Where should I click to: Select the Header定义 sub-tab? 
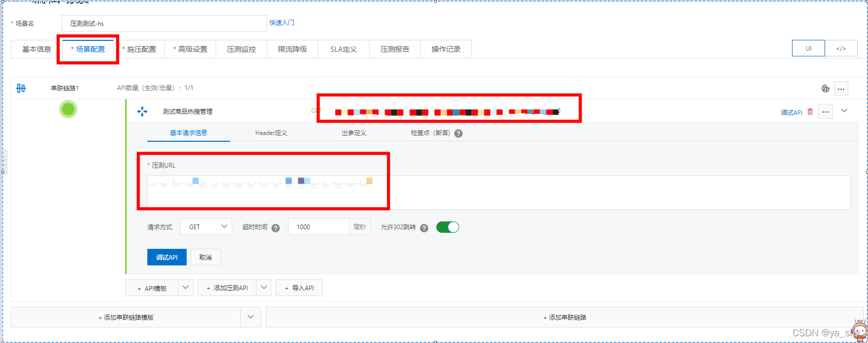coord(271,133)
